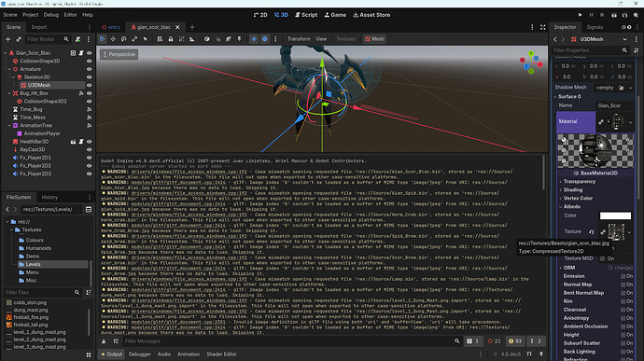Toggle ruler measure tool in 3D toolbar
Image resolution: width=644 pixels, height=361 pixels.
[192, 39]
